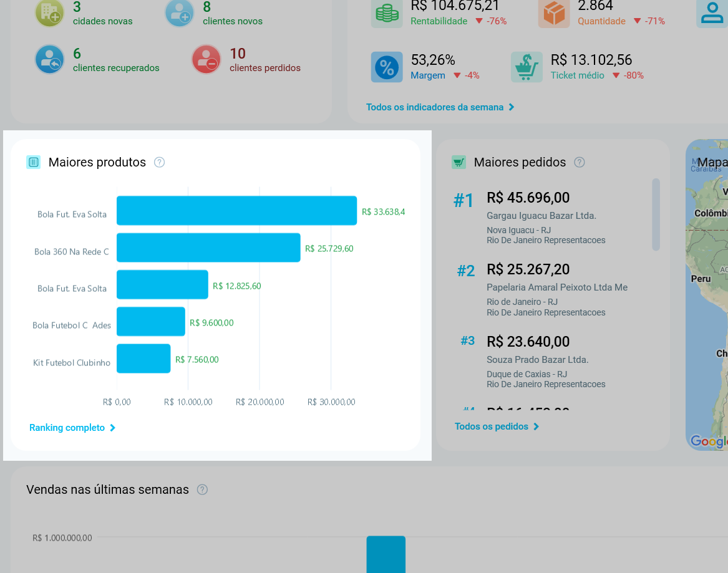Click chevron after Todos os indicadores da semana
Screen dimensions: 728x573
512,107
